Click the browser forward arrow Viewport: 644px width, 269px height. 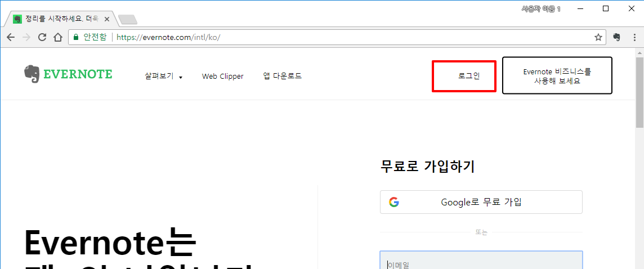click(26, 37)
